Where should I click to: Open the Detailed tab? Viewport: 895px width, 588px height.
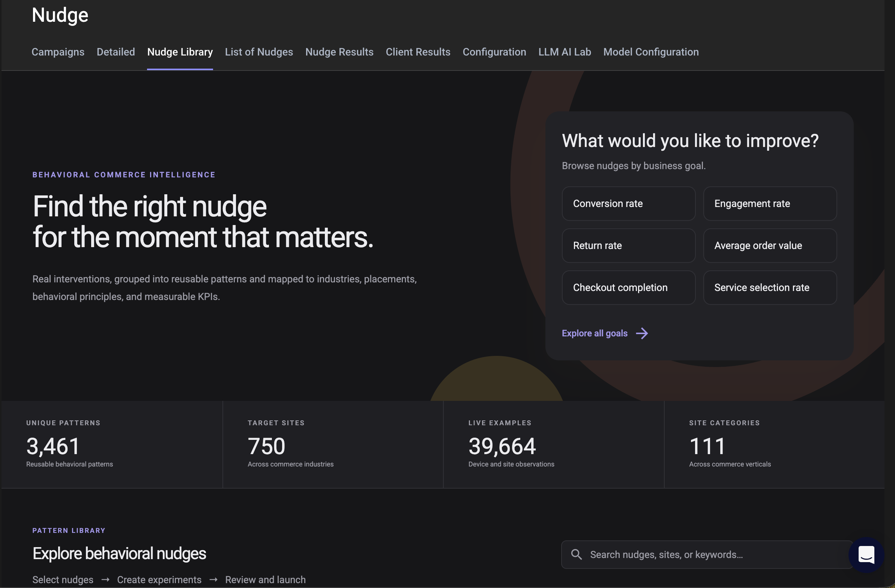pyautogui.click(x=116, y=52)
